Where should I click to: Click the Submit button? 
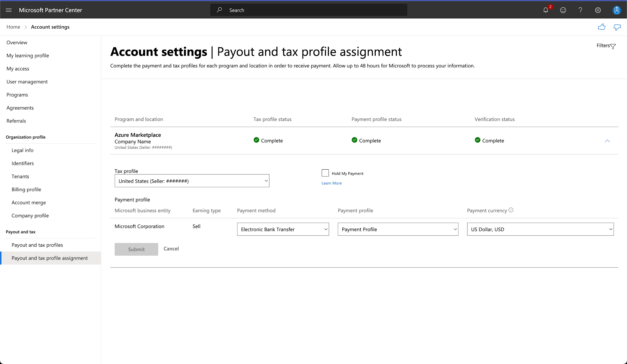[136, 249]
